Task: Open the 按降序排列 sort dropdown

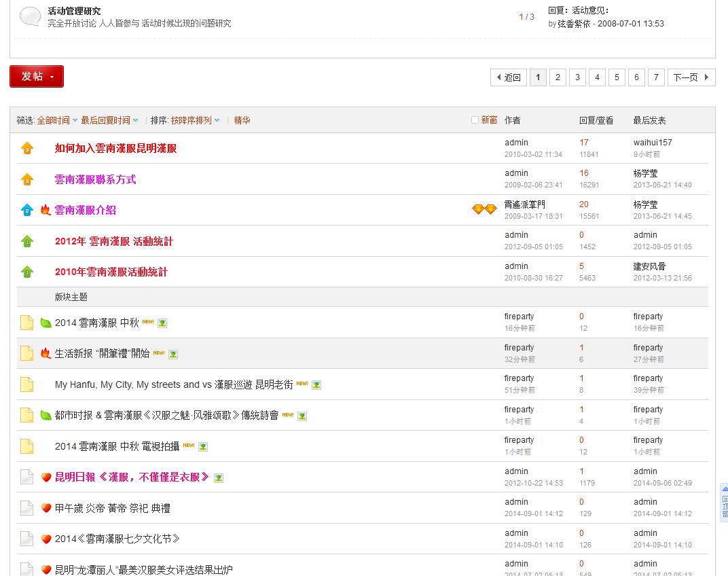Action: (x=195, y=120)
